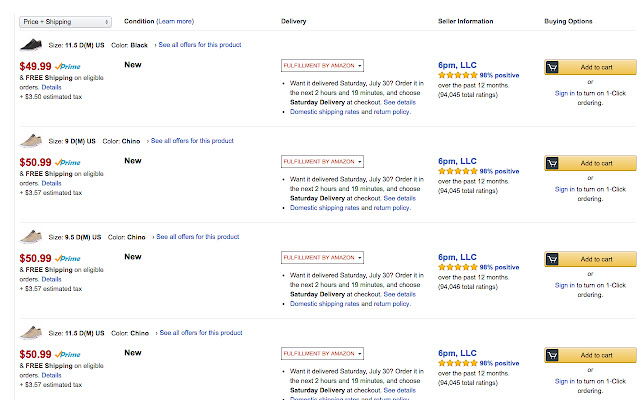Click Sign in link for Chino size 9.5 offer
The image size is (640, 400).
tap(564, 285)
